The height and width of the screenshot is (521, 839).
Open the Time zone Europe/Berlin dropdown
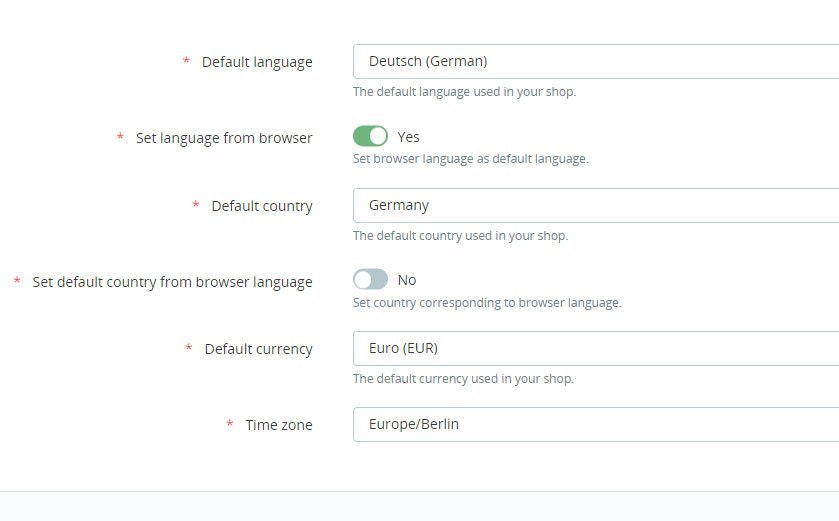point(596,424)
